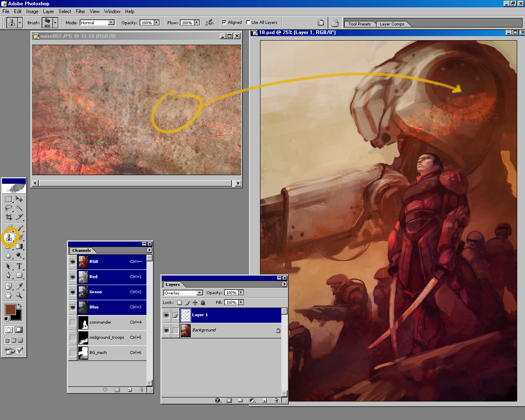Viewport: 525px width, 420px height.
Task: Open the Flow slider arrow
Action: click(197, 23)
